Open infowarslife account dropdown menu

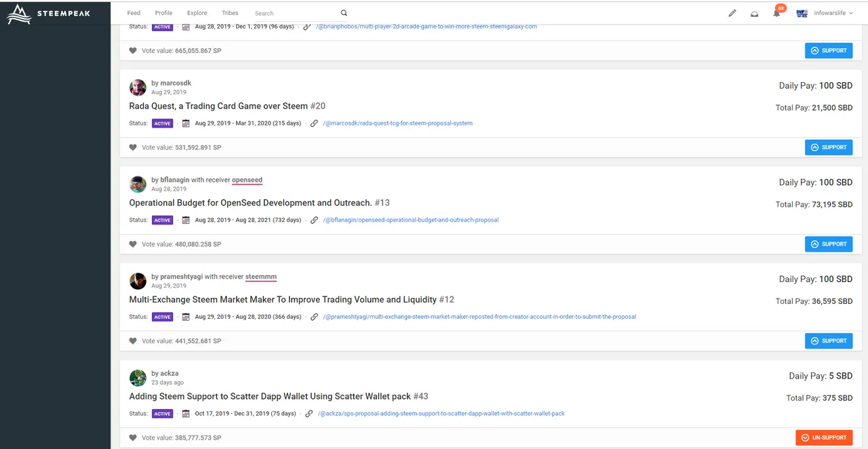pos(833,13)
